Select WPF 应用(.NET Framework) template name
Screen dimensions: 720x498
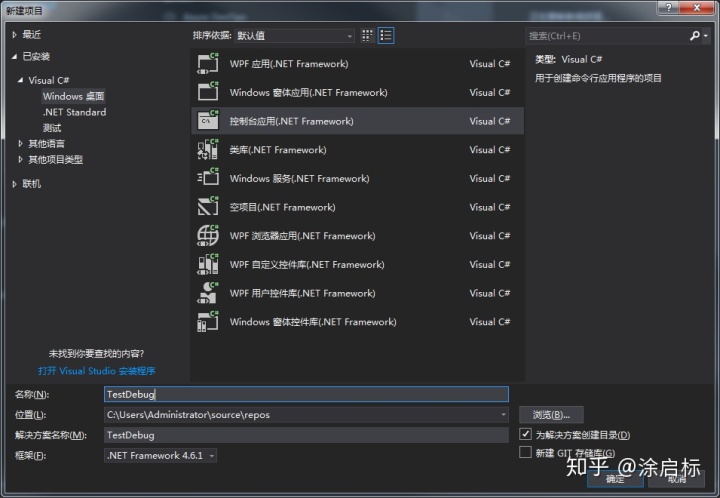point(289,64)
